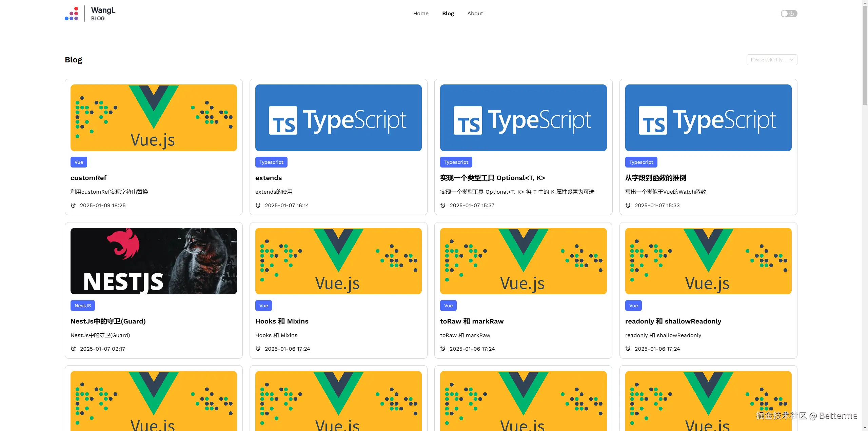Click the TypeScript banner on the Optional<T, K> card
The image size is (868, 431).
pos(523,118)
